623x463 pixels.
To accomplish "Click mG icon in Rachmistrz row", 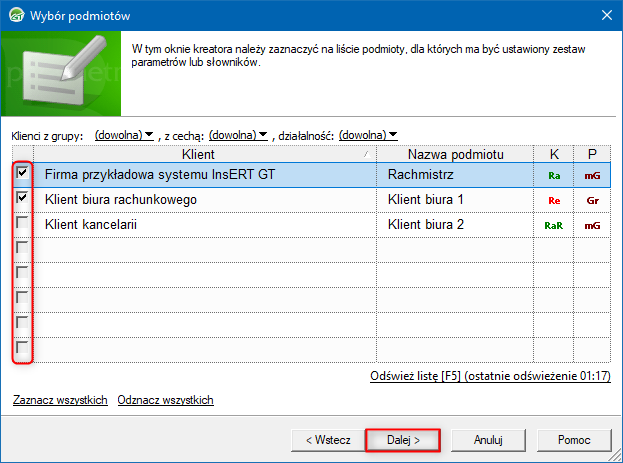I will coord(592,176).
